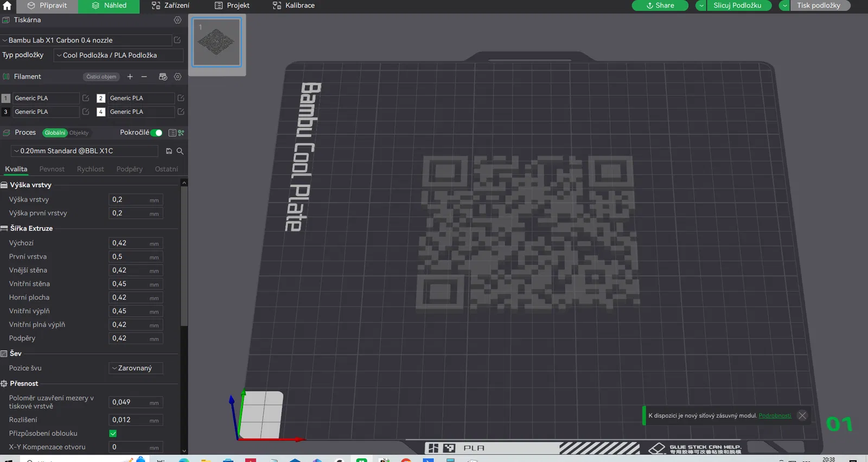Edit filament 3 Generic PLA preset
The height and width of the screenshot is (462, 868).
click(86, 112)
